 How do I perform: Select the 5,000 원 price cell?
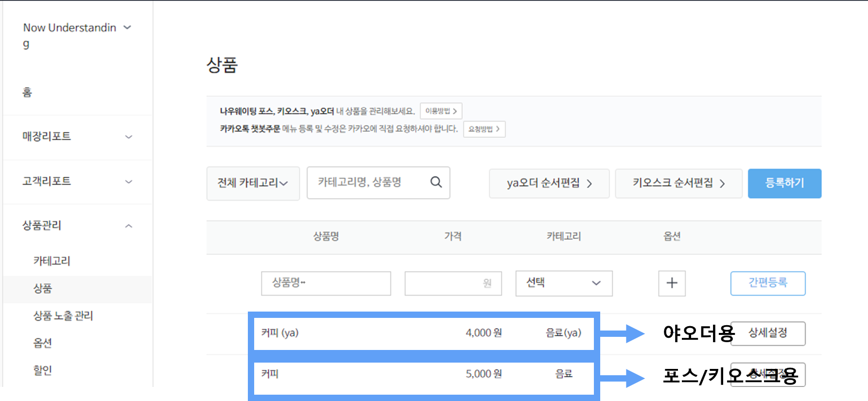[484, 374]
